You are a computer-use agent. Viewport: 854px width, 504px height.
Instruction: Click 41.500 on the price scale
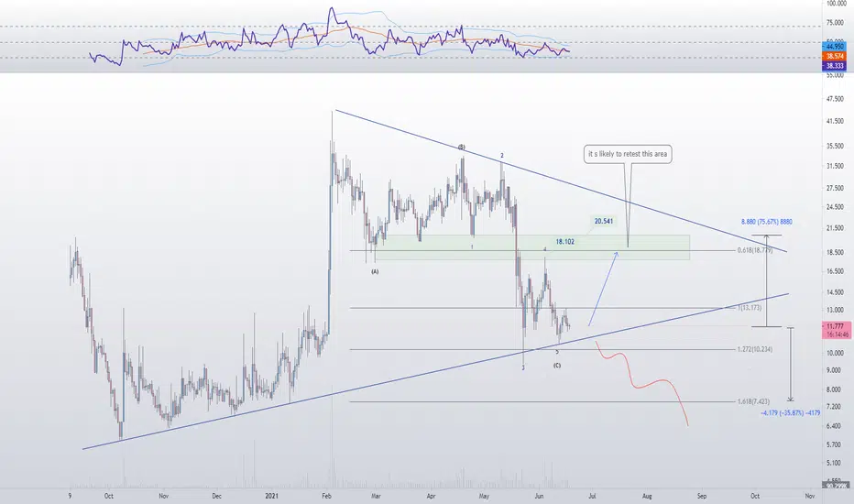click(x=835, y=122)
